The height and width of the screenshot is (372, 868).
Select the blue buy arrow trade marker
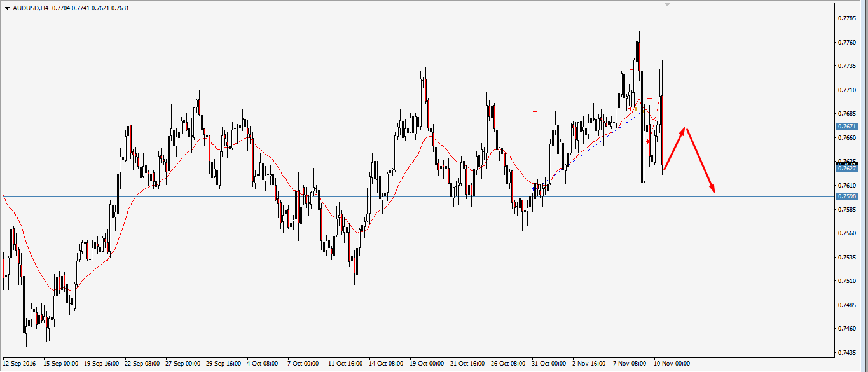(533, 189)
